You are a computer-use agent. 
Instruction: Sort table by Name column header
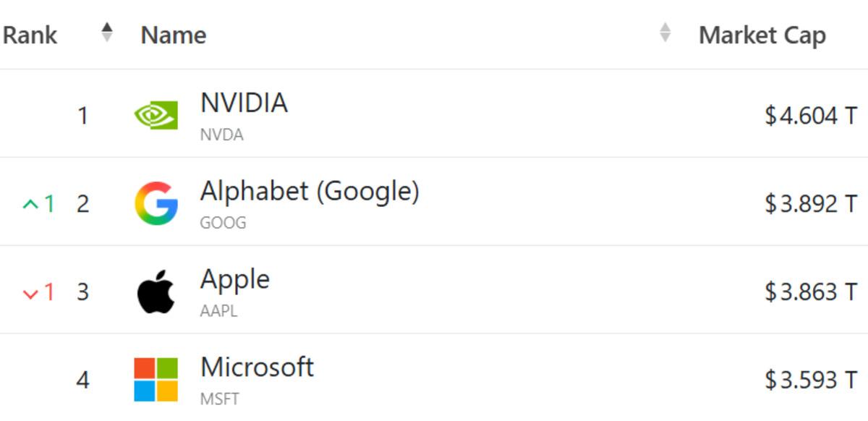click(x=174, y=35)
